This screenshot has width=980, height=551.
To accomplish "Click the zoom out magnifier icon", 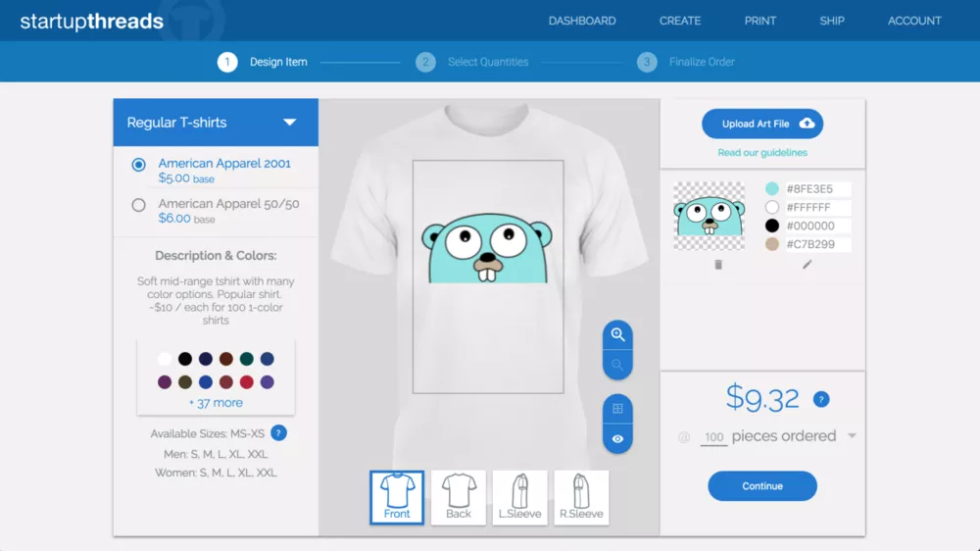I will click(x=617, y=365).
